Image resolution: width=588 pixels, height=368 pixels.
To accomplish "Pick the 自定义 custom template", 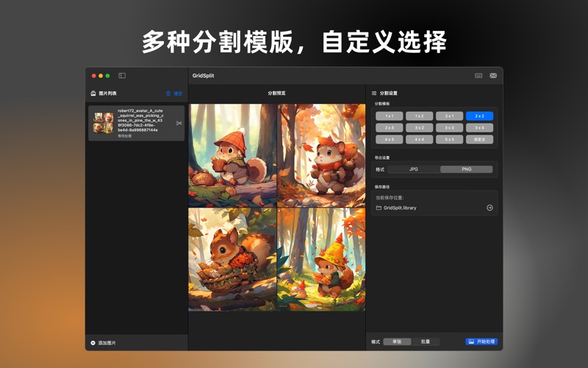I will tap(479, 139).
